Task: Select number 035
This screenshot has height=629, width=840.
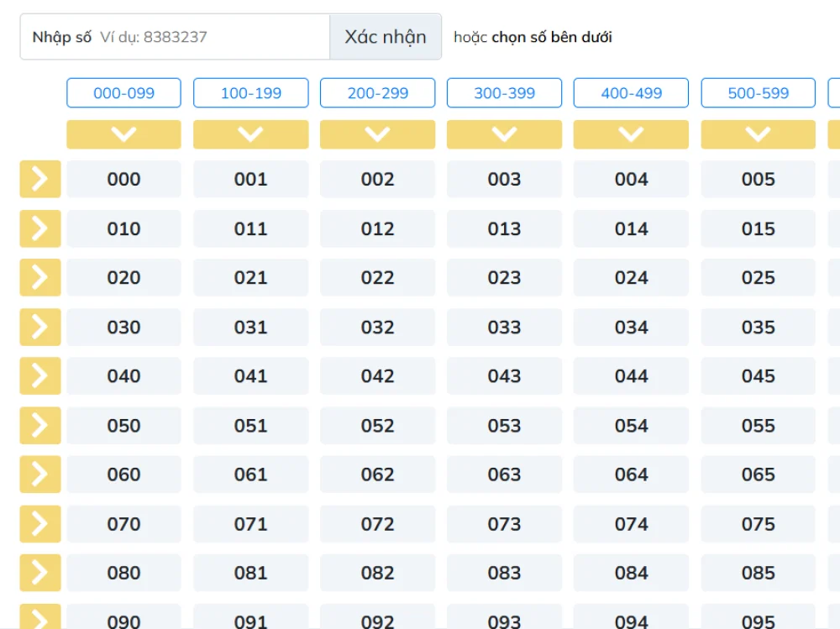Action: (x=758, y=327)
